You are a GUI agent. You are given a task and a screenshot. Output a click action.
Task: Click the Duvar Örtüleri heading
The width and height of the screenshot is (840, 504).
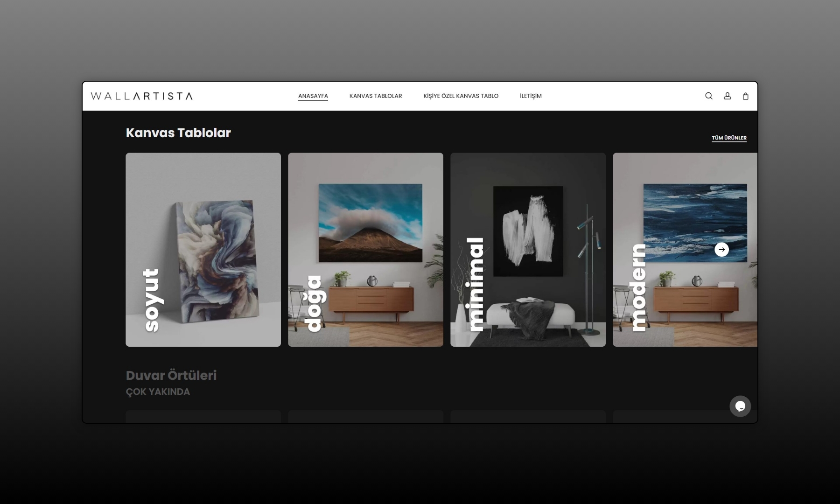click(171, 375)
